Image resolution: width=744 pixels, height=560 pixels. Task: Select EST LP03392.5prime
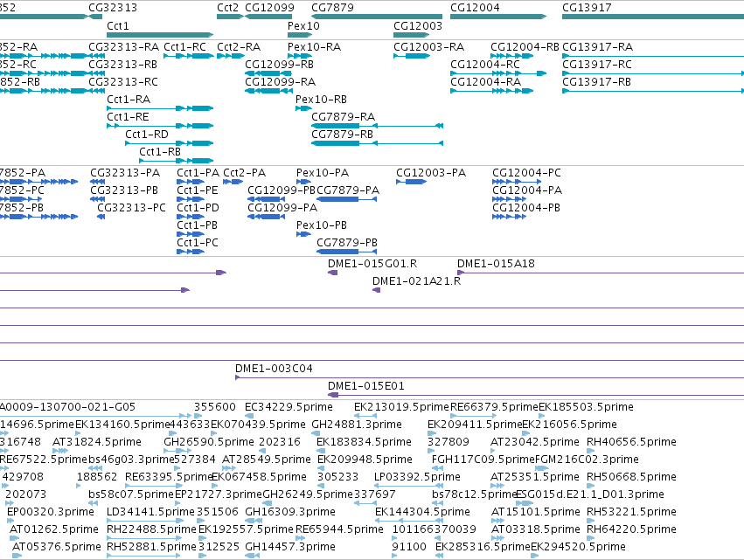417,478
